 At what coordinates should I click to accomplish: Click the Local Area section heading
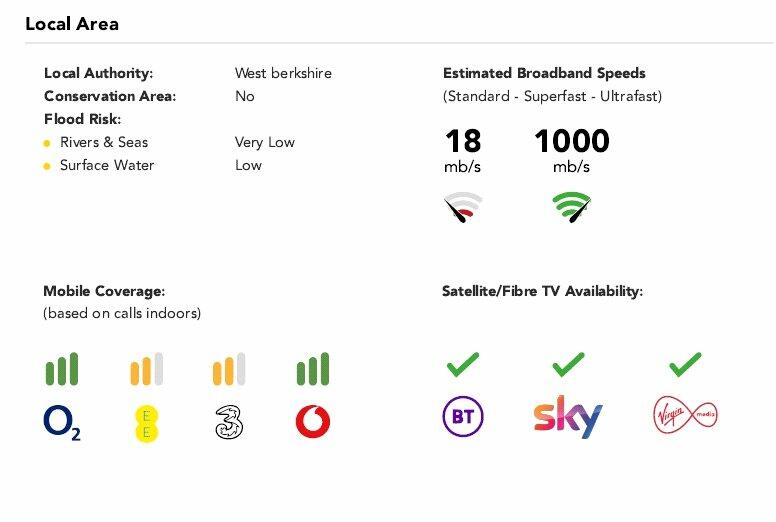click(72, 24)
